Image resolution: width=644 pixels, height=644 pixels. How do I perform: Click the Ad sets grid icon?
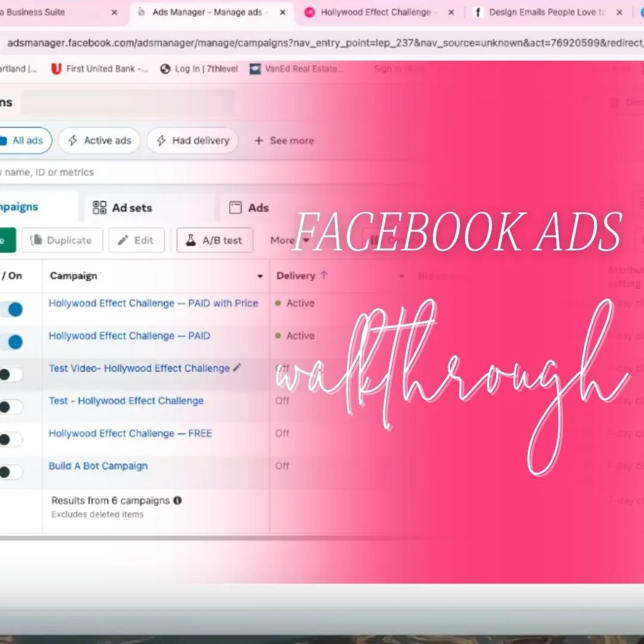100,208
